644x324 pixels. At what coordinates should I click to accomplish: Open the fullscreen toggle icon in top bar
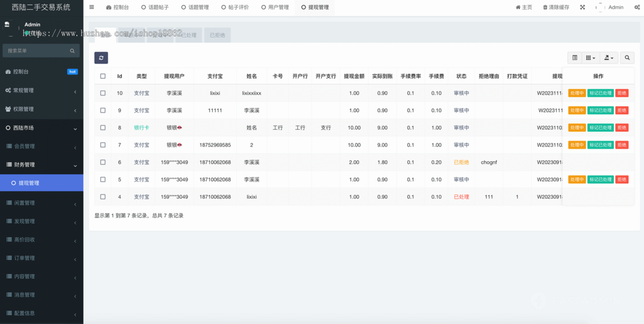583,7
